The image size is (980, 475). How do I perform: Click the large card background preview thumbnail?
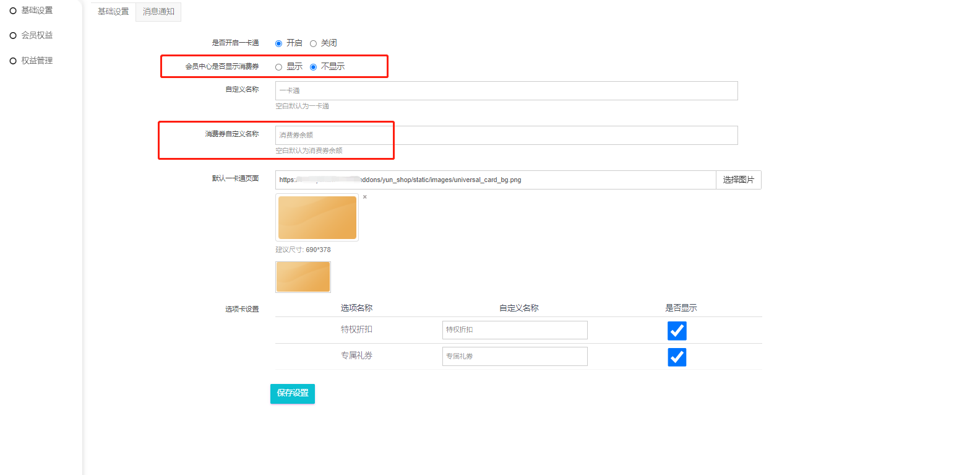[317, 217]
